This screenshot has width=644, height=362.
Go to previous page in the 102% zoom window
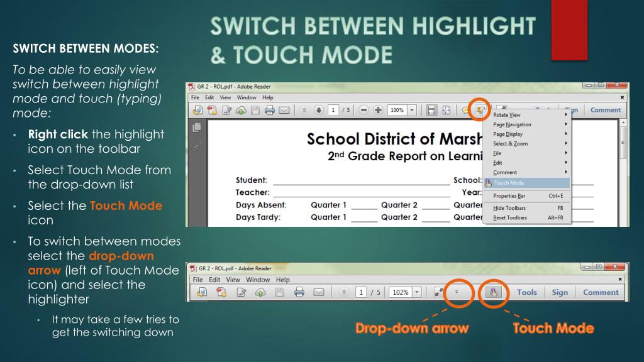(344, 292)
